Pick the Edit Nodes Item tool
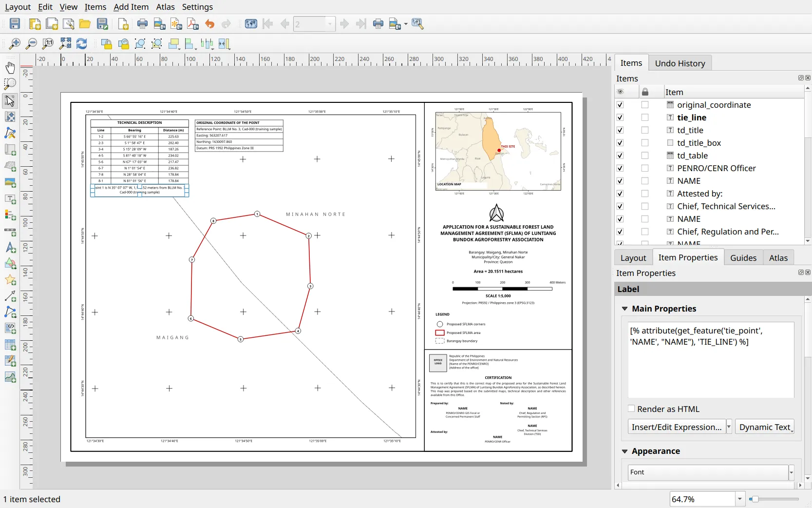This screenshot has height=508, width=812. [10, 133]
